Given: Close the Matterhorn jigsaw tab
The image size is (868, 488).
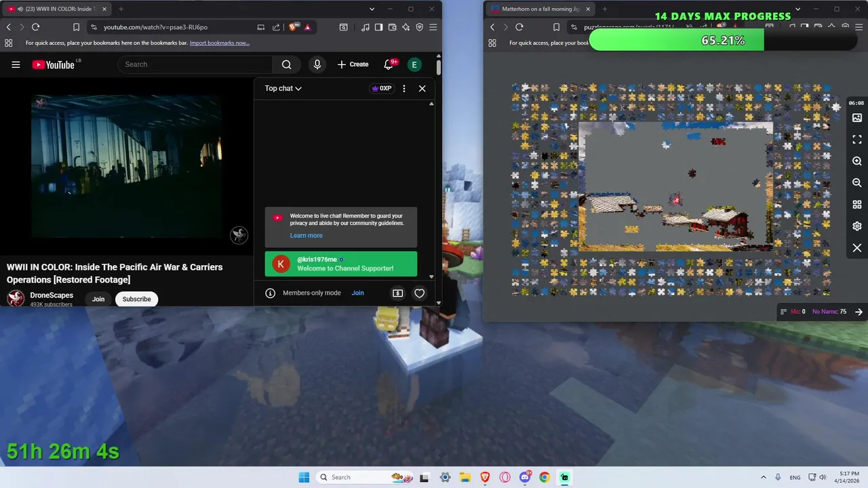Looking at the screenshot, I should click(x=588, y=9).
